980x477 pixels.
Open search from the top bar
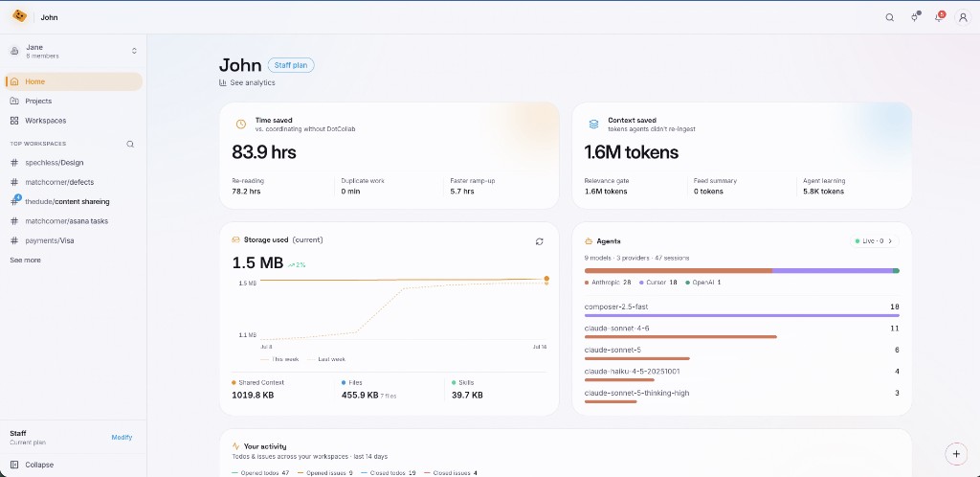tap(889, 17)
